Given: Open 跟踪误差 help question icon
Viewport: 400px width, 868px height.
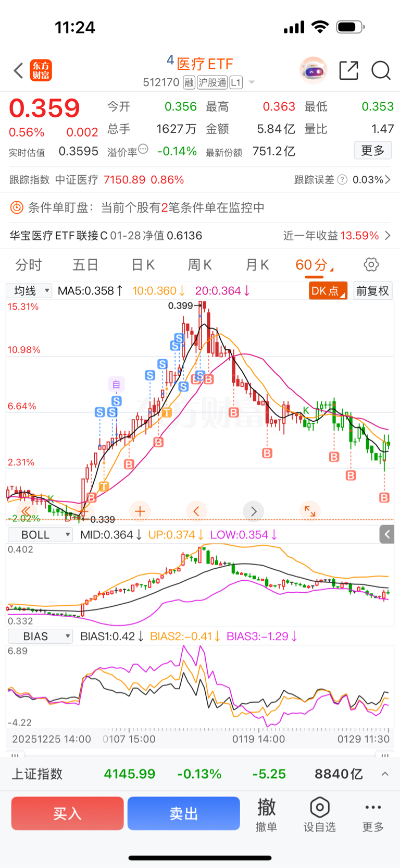Looking at the screenshot, I should (342, 180).
